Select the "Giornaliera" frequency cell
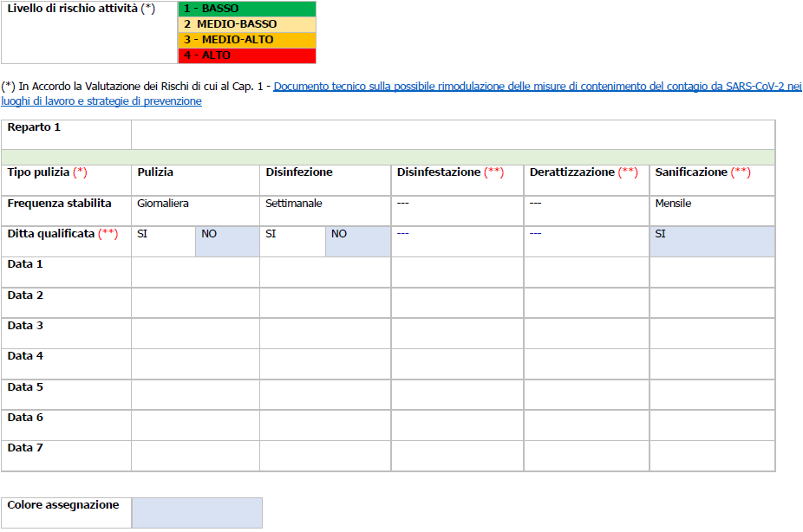Viewport: 803px width, 532px height. click(x=195, y=211)
